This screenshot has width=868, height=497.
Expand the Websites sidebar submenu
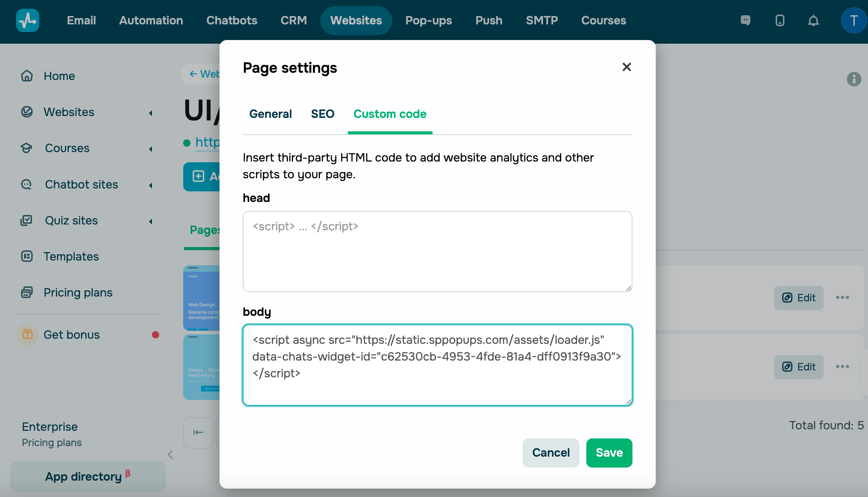[150, 113]
